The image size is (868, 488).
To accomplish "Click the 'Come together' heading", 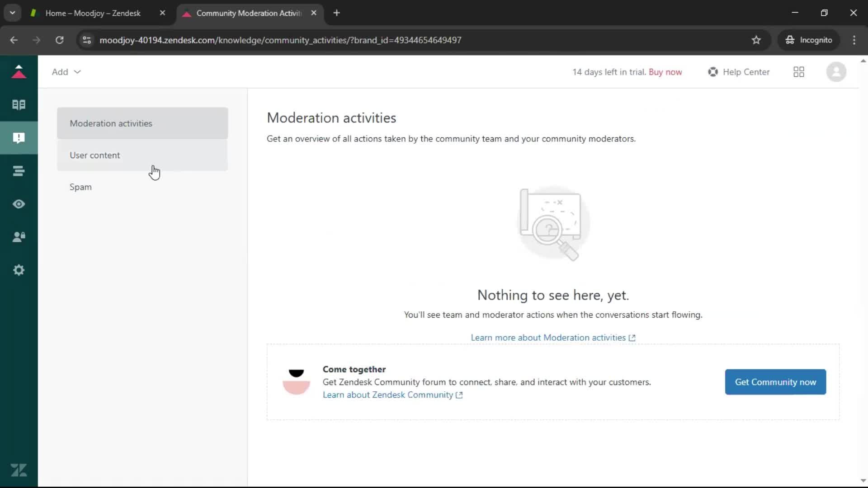I will point(354,370).
